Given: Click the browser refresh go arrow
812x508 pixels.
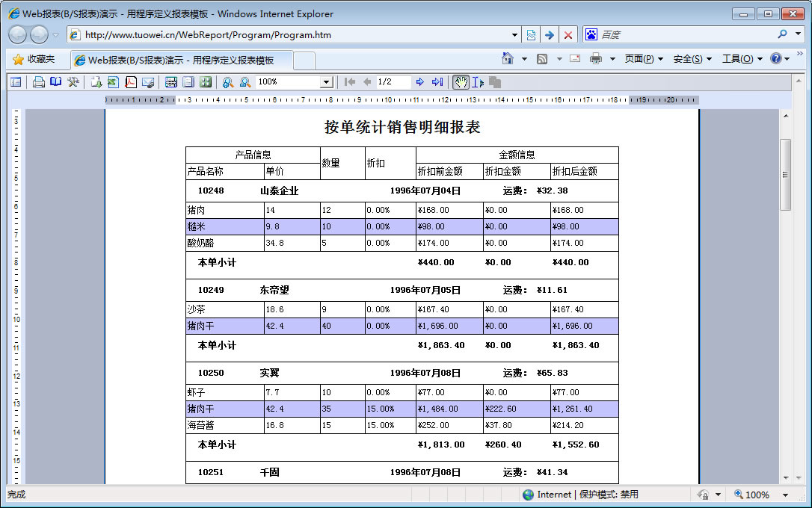Looking at the screenshot, I should [x=550, y=35].
